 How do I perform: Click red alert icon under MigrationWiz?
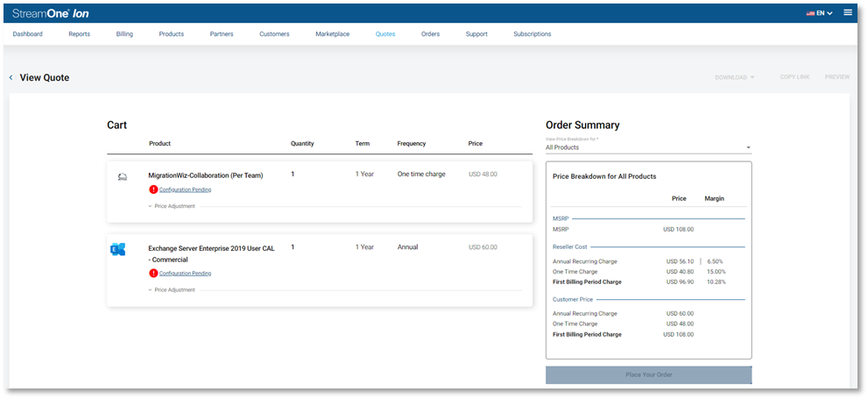pos(153,189)
